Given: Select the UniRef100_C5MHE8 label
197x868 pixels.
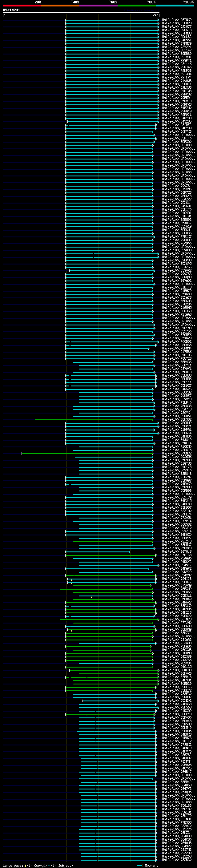Looking at the screenshot, I should (177, 372).
